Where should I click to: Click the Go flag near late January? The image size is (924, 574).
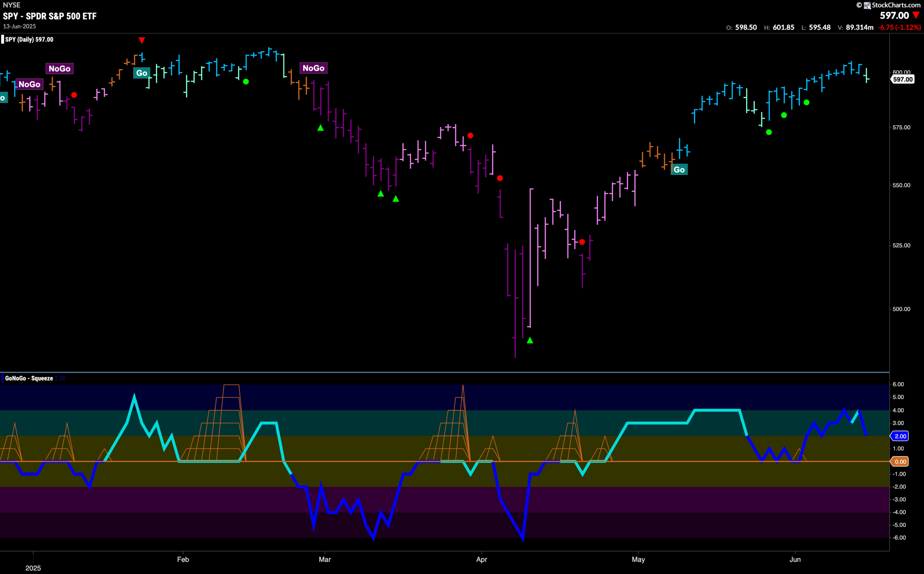click(141, 73)
